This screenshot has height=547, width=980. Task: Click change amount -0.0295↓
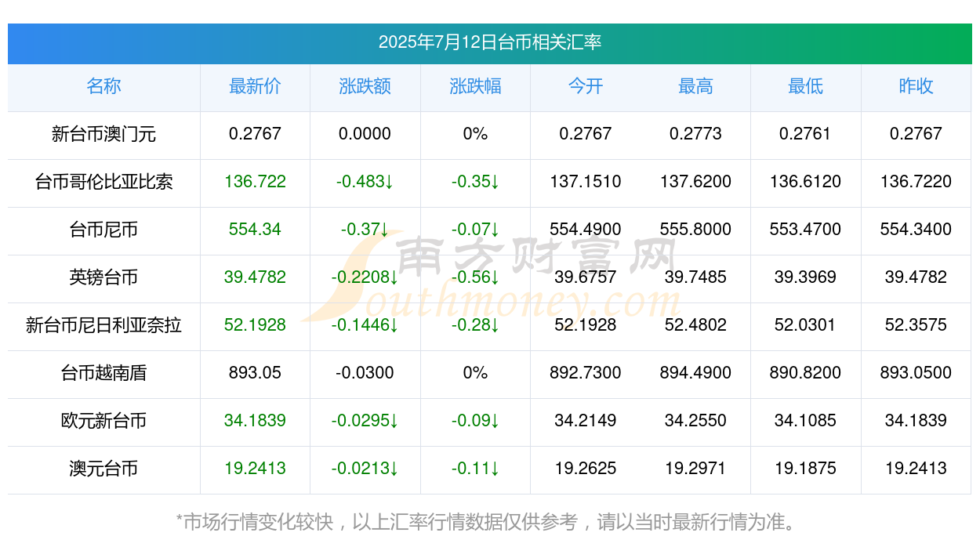pyautogui.click(x=365, y=421)
